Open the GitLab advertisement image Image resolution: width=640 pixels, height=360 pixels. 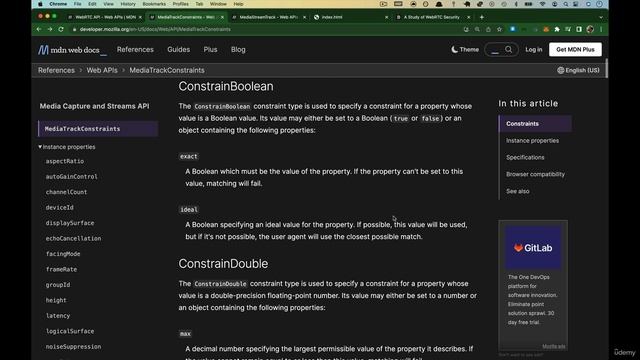pyautogui.click(x=533, y=248)
